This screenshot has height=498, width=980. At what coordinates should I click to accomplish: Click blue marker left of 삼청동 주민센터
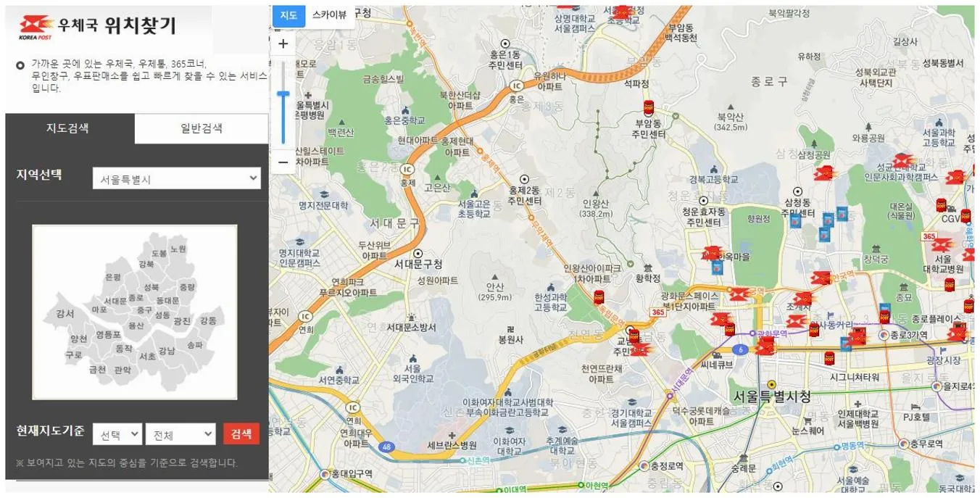pos(795,220)
